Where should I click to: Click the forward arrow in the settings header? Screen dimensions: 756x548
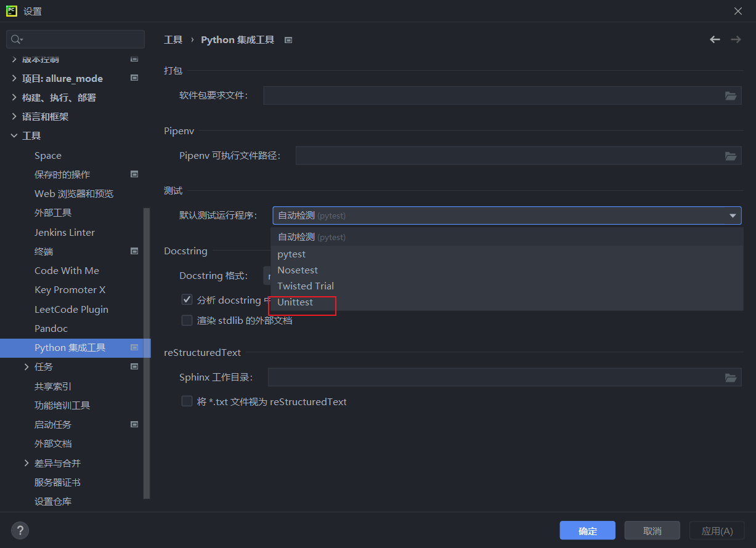(736, 39)
